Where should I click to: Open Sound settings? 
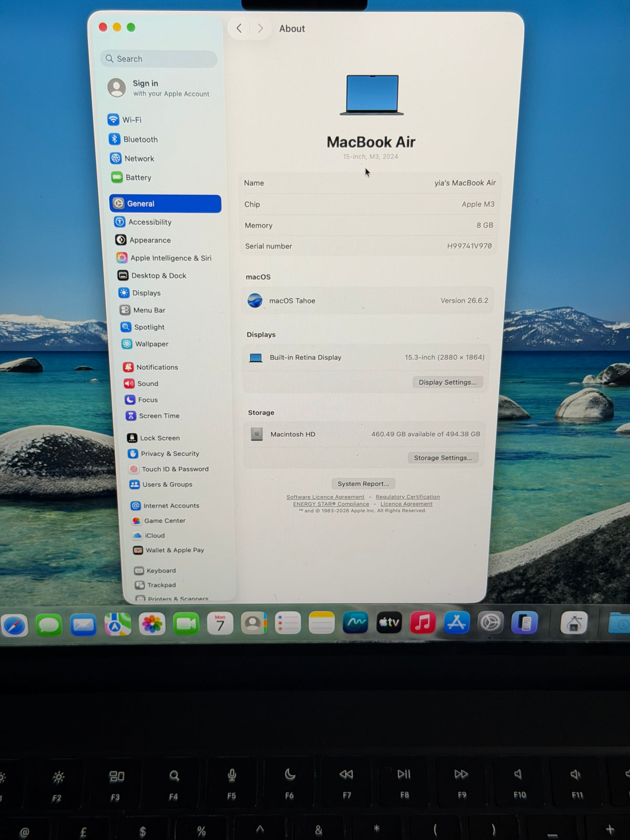point(141,384)
